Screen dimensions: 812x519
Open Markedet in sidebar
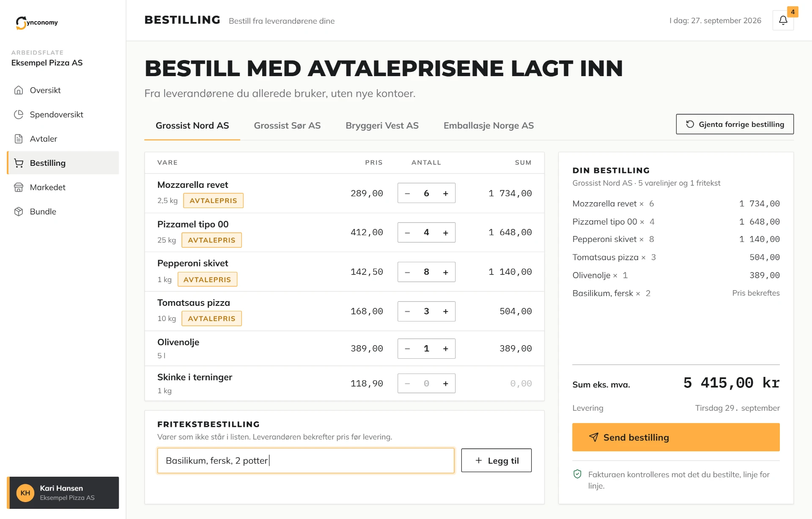pos(63,187)
